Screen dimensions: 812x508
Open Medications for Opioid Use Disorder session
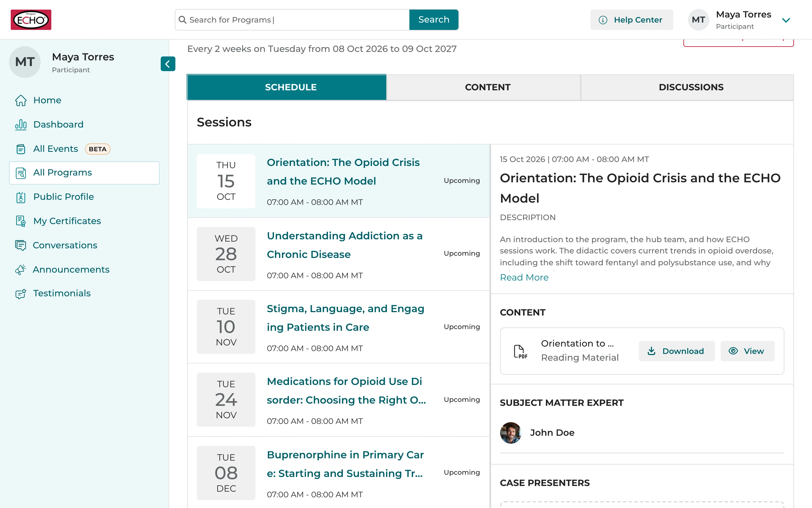tap(339, 400)
